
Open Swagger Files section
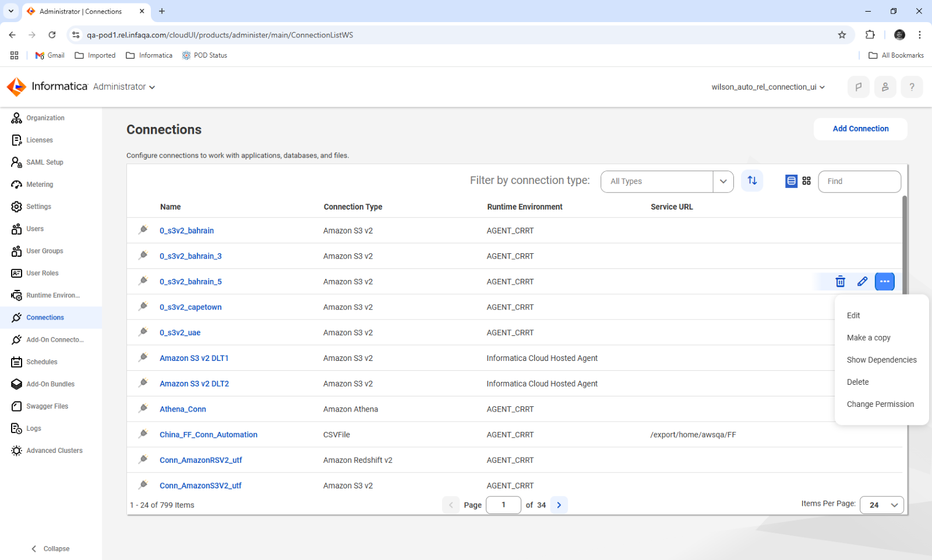(47, 406)
